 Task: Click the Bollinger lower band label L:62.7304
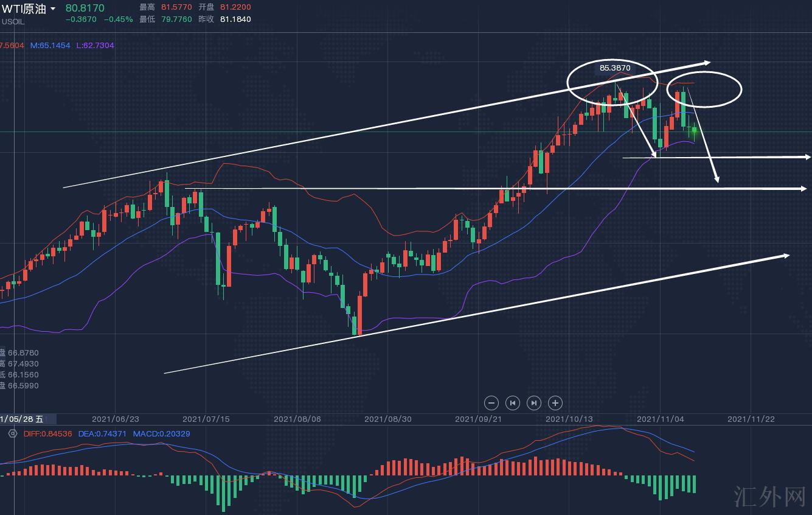[x=95, y=45]
